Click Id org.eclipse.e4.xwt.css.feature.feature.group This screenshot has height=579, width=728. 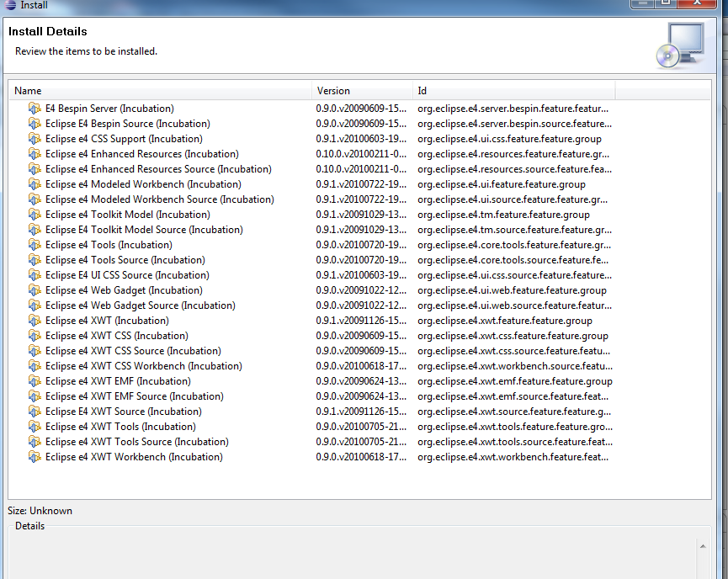click(x=513, y=336)
